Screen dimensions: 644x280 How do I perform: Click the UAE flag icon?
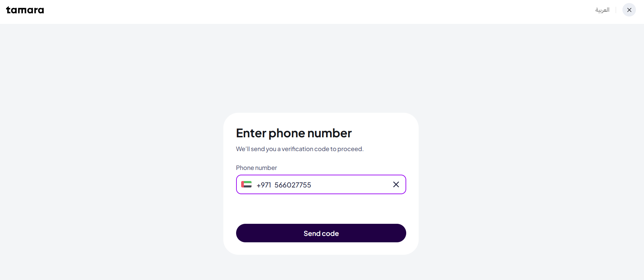coord(246,184)
